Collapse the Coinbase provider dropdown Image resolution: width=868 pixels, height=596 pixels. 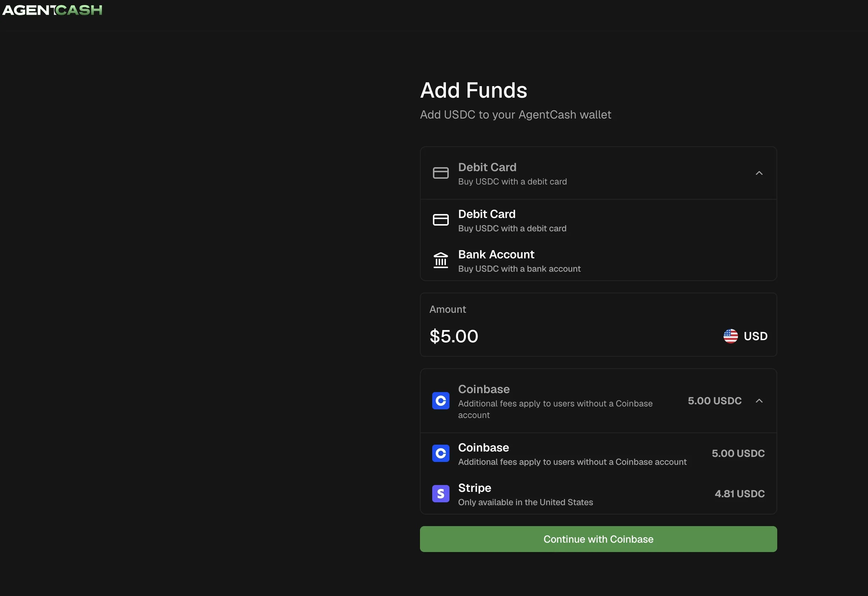pyautogui.click(x=759, y=401)
